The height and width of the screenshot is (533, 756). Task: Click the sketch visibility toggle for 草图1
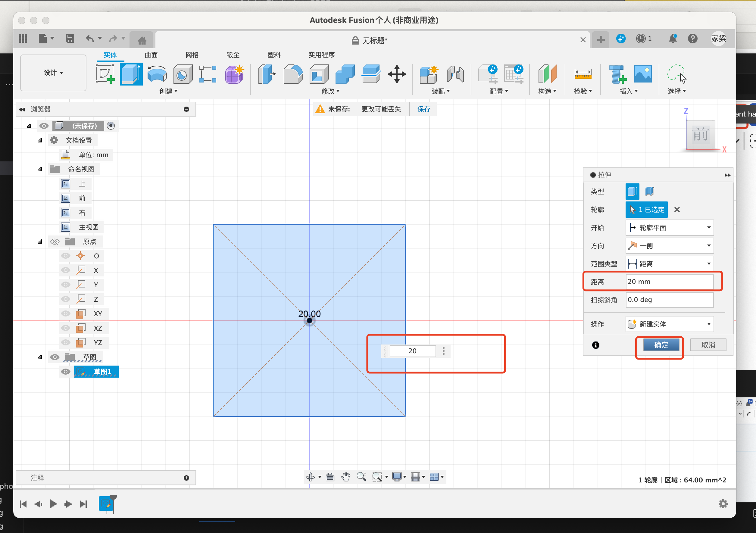point(65,372)
